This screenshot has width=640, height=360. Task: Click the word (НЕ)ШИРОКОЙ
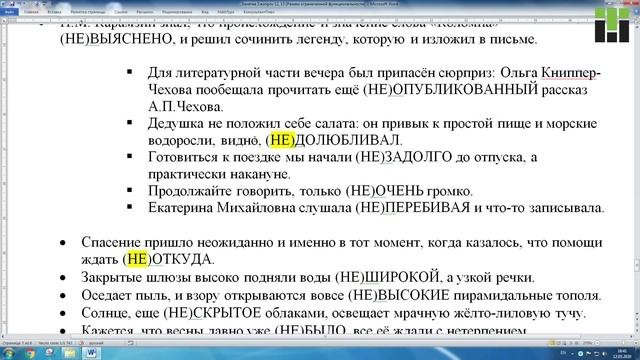tap(387, 277)
